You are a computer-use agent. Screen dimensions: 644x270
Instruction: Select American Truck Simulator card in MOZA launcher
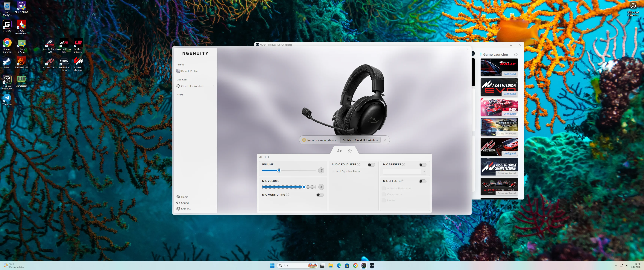click(499, 127)
